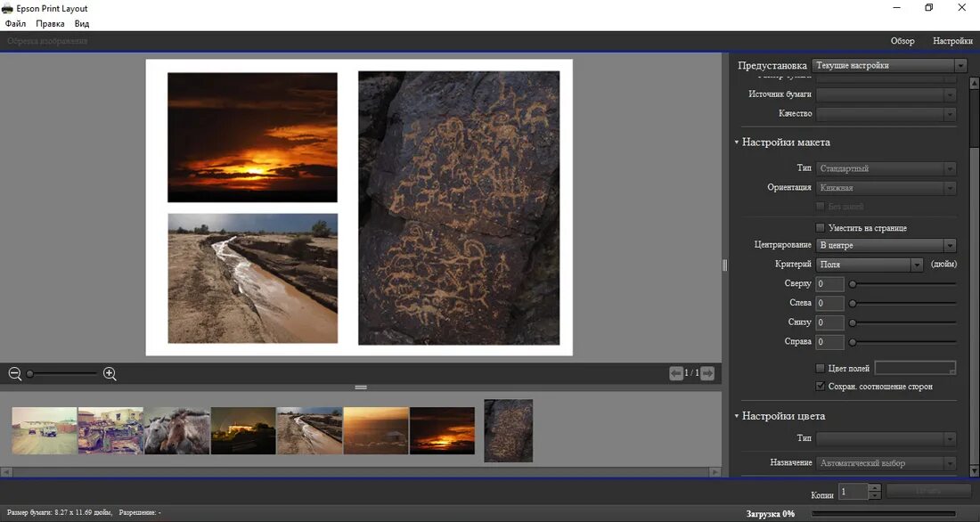Click the 'Снизу' margin input field
This screenshot has height=522, width=980.
tap(830, 322)
